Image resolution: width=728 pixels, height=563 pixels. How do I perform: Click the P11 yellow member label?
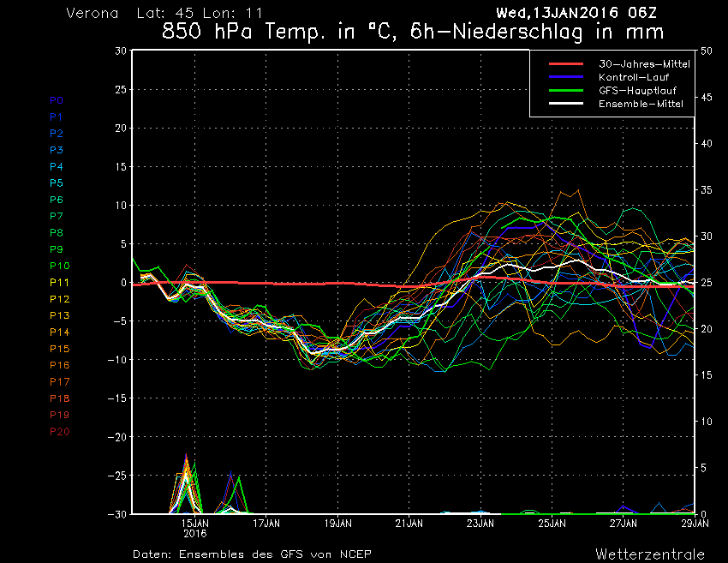coord(59,283)
